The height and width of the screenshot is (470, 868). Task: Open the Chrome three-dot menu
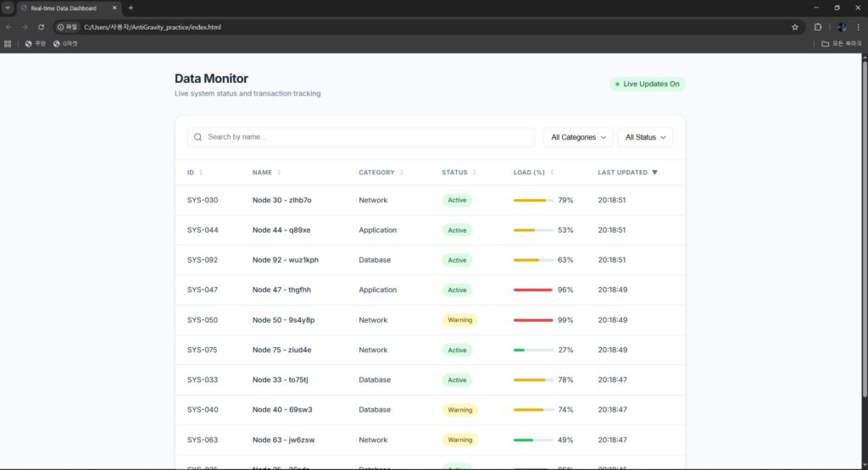coord(858,27)
